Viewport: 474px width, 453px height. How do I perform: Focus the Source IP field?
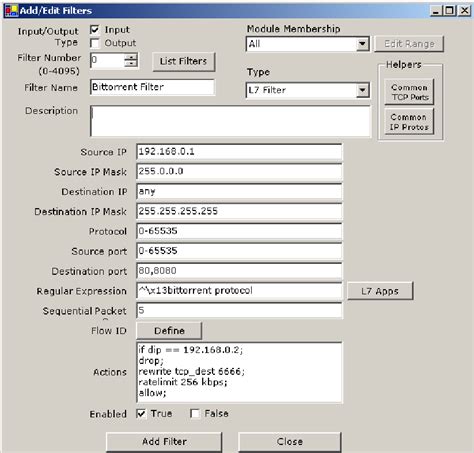239,152
